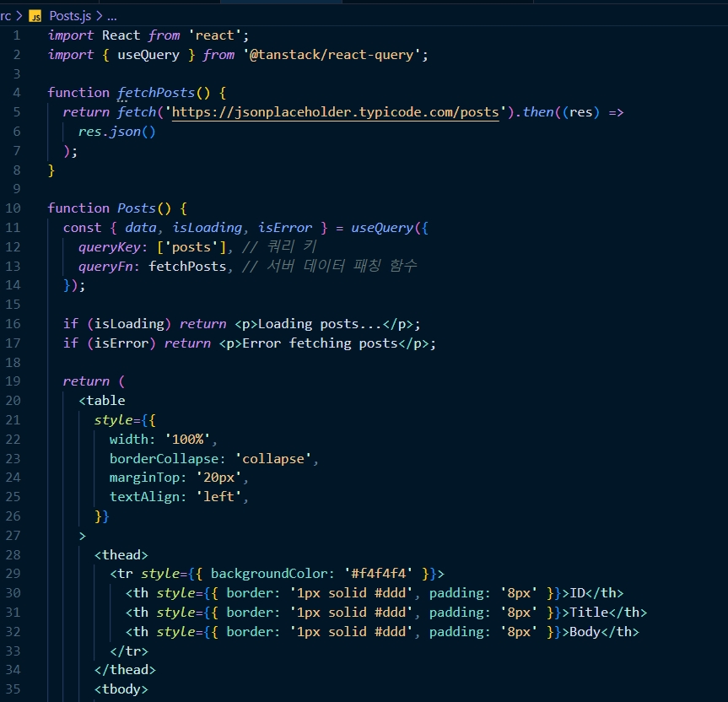Click the Posts.js breadcrumb
This screenshot has width=728, height=702.
70,16
